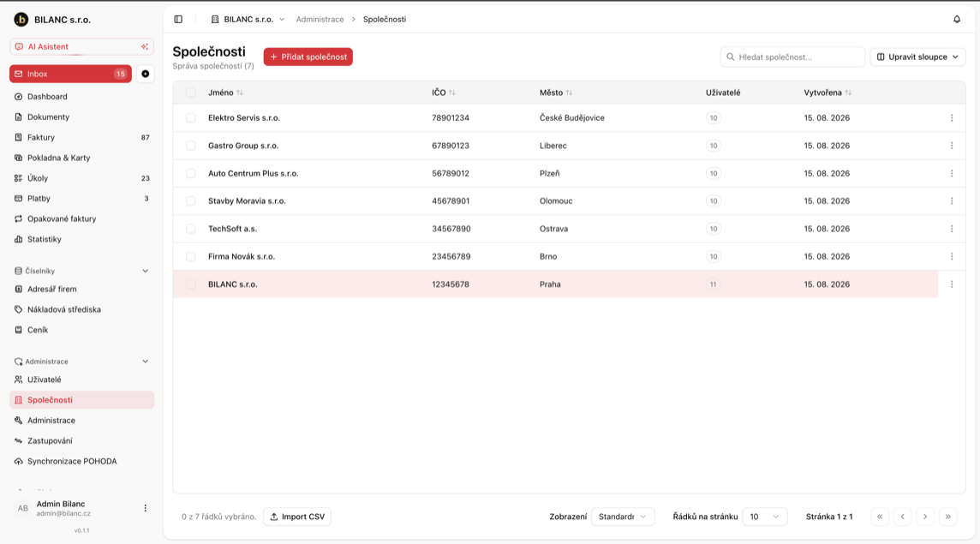Open row actions for Firma Novák s.r.o.
Viewport: 980px width, 544px height.
coord(952,256)
